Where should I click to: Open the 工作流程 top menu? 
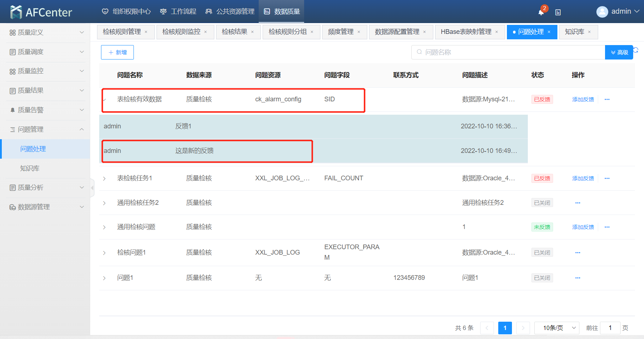tap(178, 12)
